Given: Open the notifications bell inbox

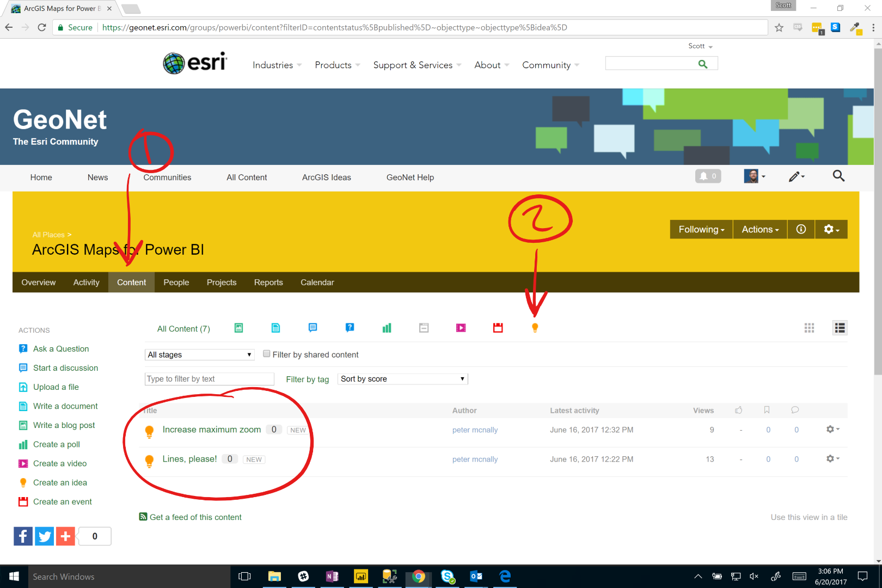Looking at the screenshot, I should (708, 176).
